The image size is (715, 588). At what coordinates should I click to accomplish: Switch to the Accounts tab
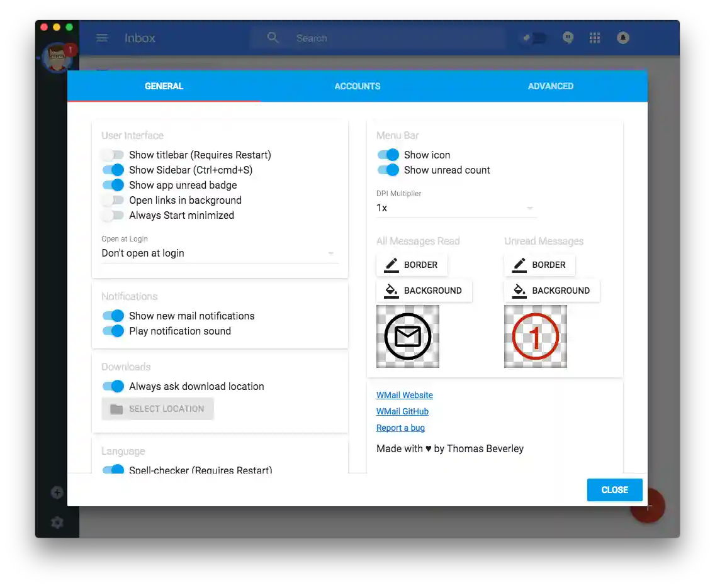pyautogui.click(x=357, y=86)
